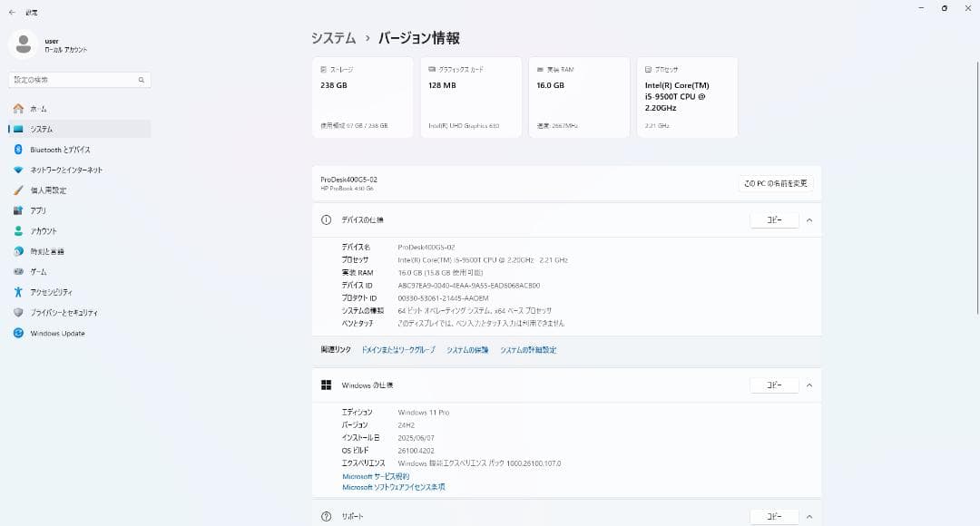This screenshot has width=980, height=526.
Task: Open システムの詳細設定 link
Action: pos(528,350)
